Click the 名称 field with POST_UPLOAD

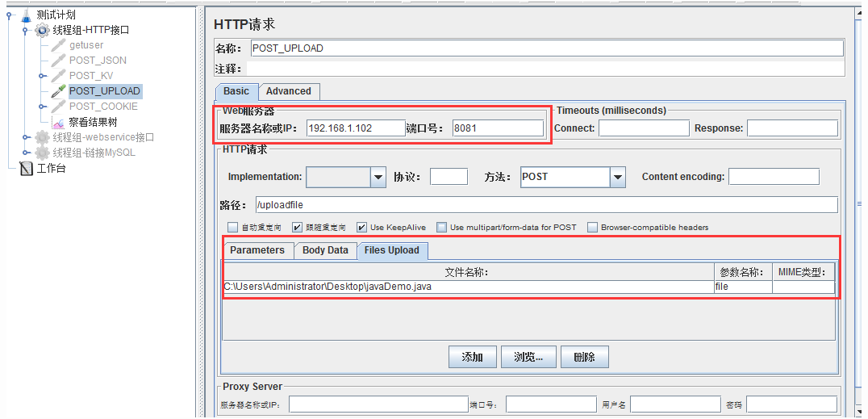click(x=547, y=48)
